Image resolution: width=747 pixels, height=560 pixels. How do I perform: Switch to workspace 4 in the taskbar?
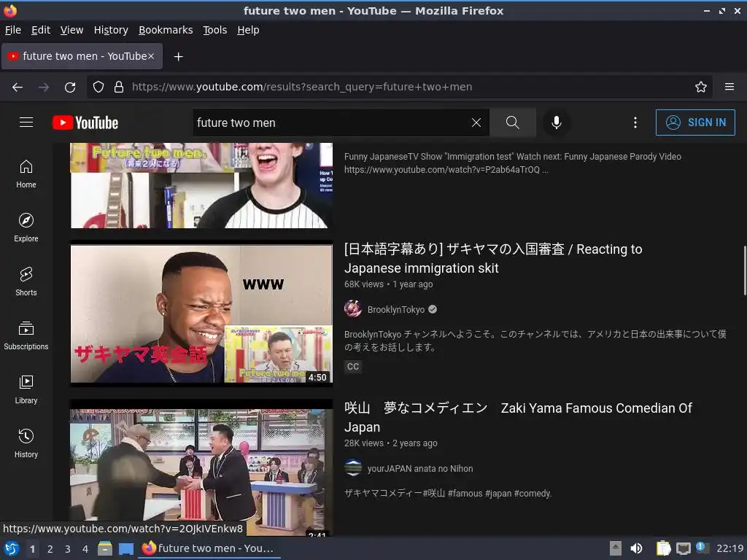click(x=85, y=549)
